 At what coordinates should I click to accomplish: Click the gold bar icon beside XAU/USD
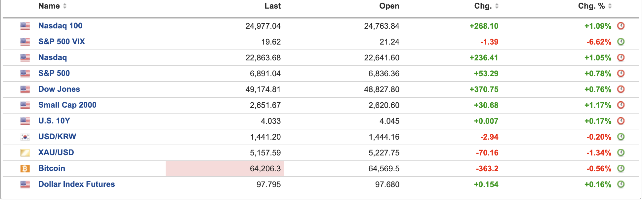[x=25, y=153]
